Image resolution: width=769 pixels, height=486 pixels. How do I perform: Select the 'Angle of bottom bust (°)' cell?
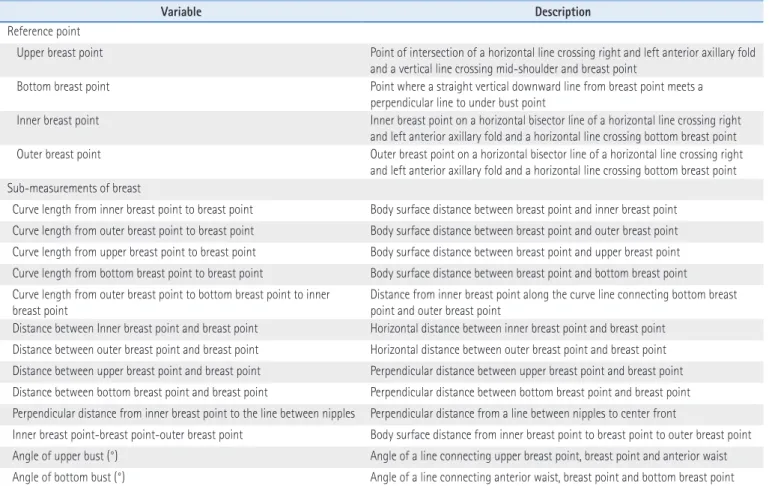coord(69,477)
